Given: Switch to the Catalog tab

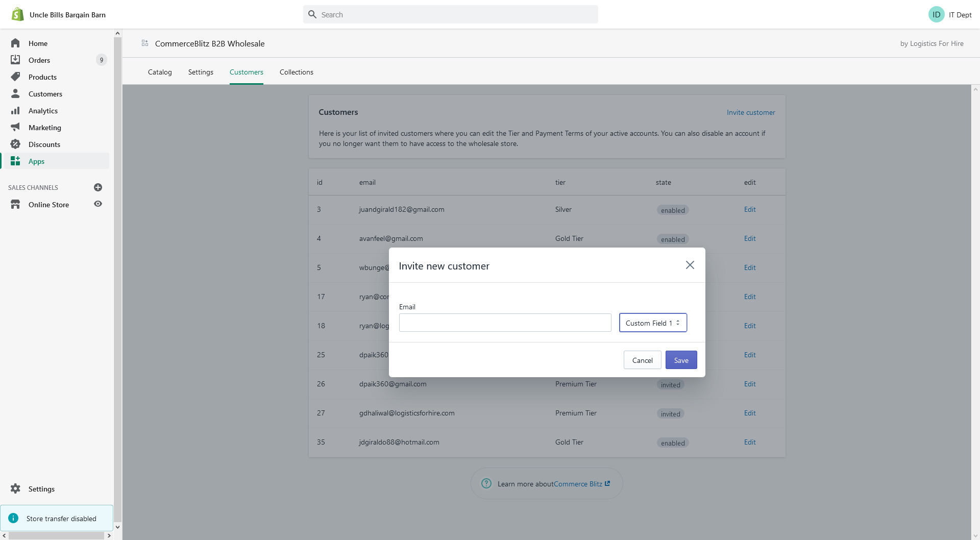Looking at the screenshot, I should pos(160,72).
